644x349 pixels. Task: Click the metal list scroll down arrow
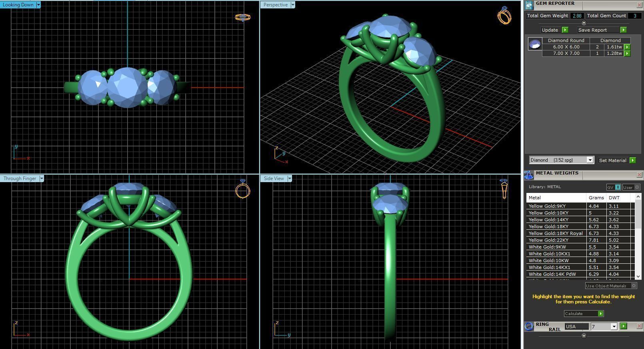coord(638,276)
